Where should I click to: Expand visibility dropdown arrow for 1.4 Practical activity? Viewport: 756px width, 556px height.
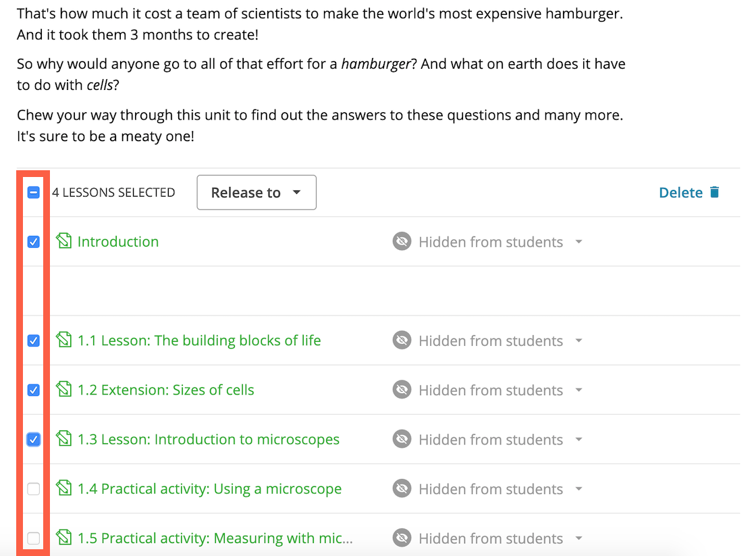point(579,489)
